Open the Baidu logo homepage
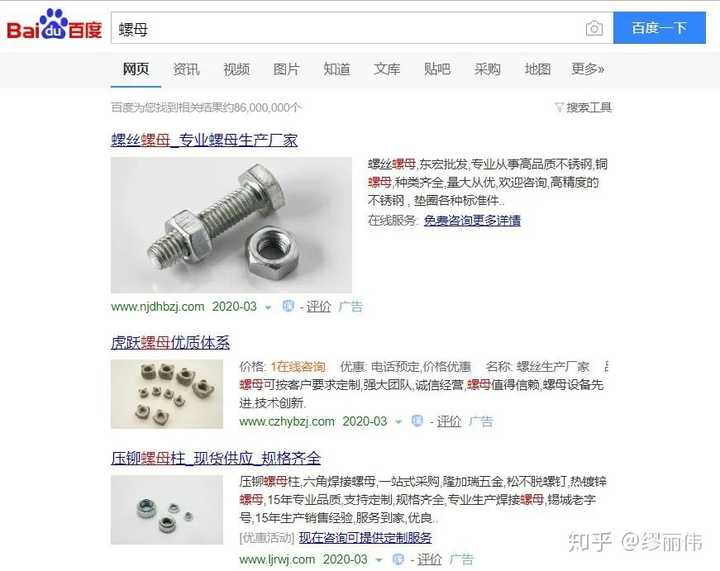 (x=54, y=25)
